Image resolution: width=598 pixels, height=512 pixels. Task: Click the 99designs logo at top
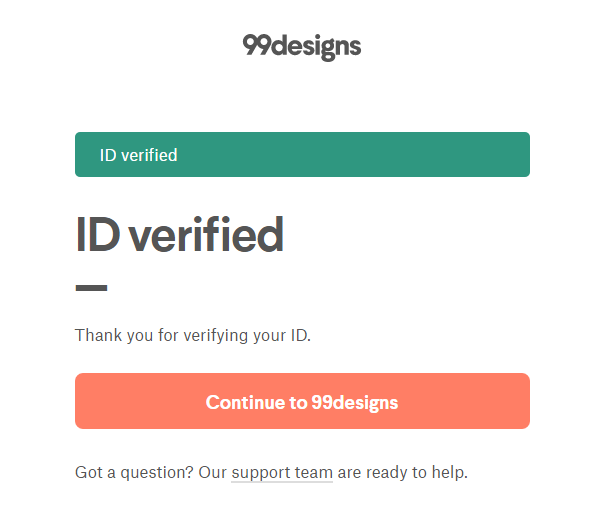(x=302, y=47)
